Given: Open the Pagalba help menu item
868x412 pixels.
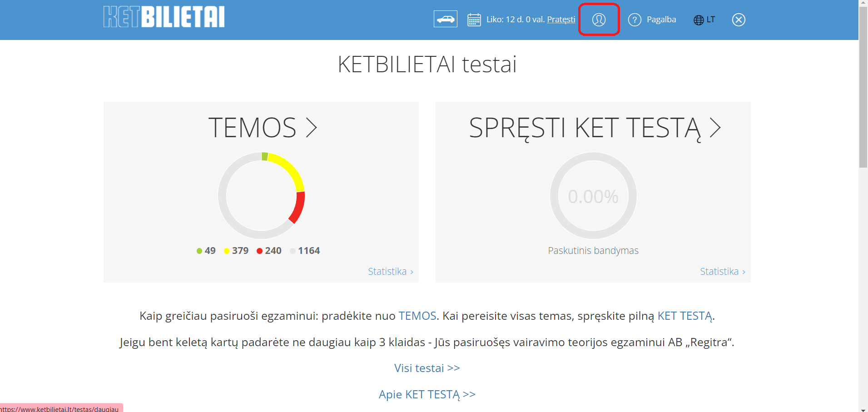Looking at the screenshot, I should (661, 20).
